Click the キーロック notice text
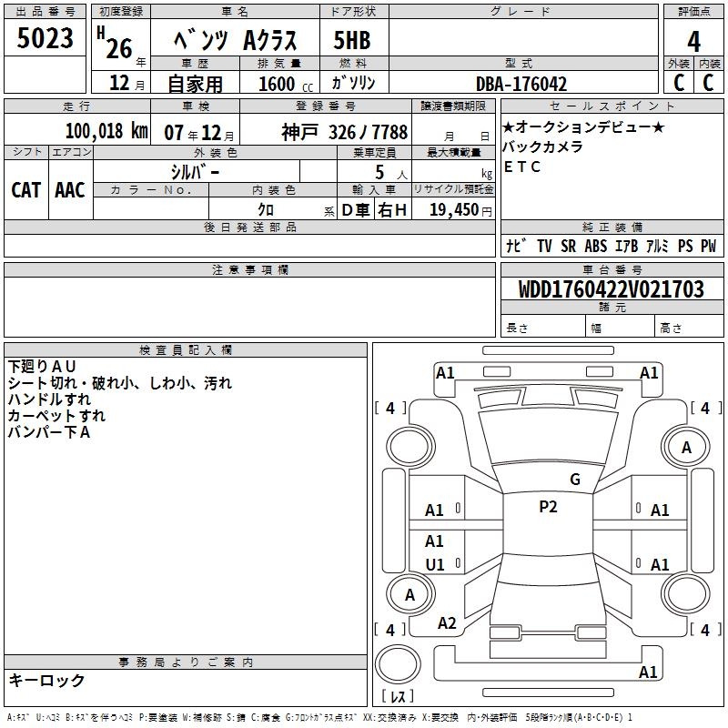This screenshot has height=728, width=728. [46, 680]
